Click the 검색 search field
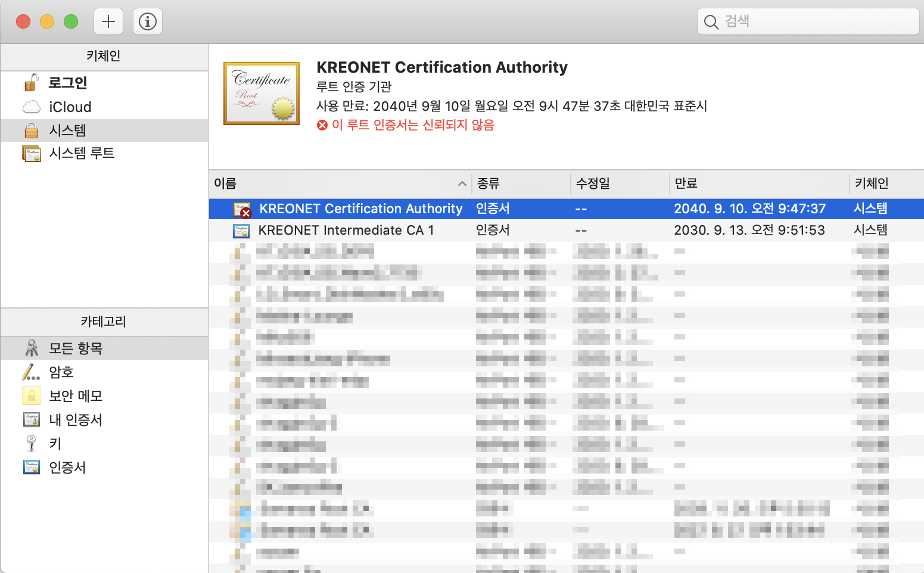This screenshot has height=573, width=924. 816,22
